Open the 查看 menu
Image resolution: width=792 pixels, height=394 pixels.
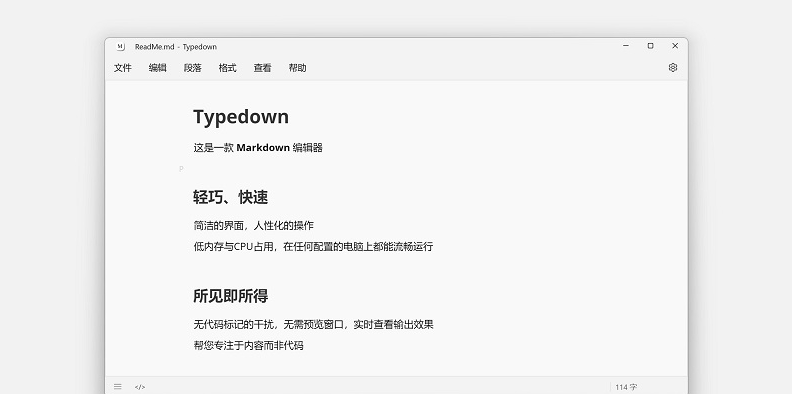262,68
